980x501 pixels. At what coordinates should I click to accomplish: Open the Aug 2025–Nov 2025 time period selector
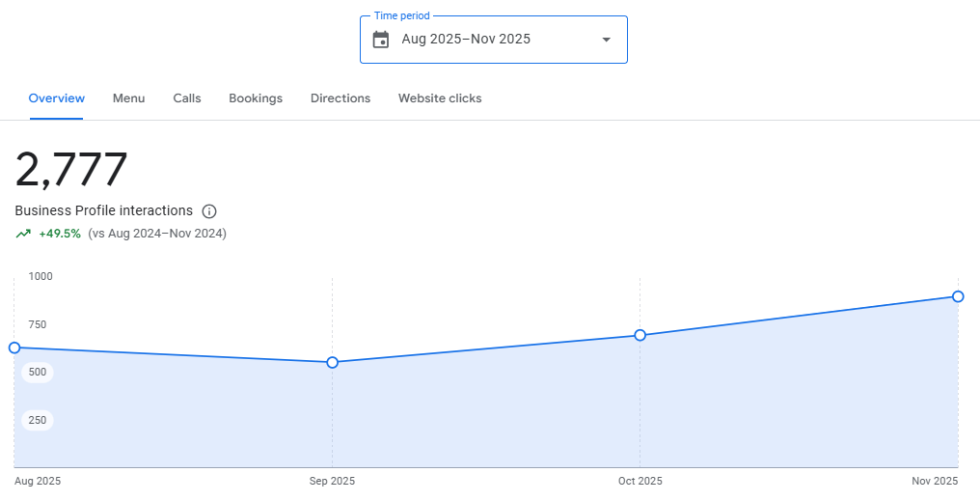(494, 40)
